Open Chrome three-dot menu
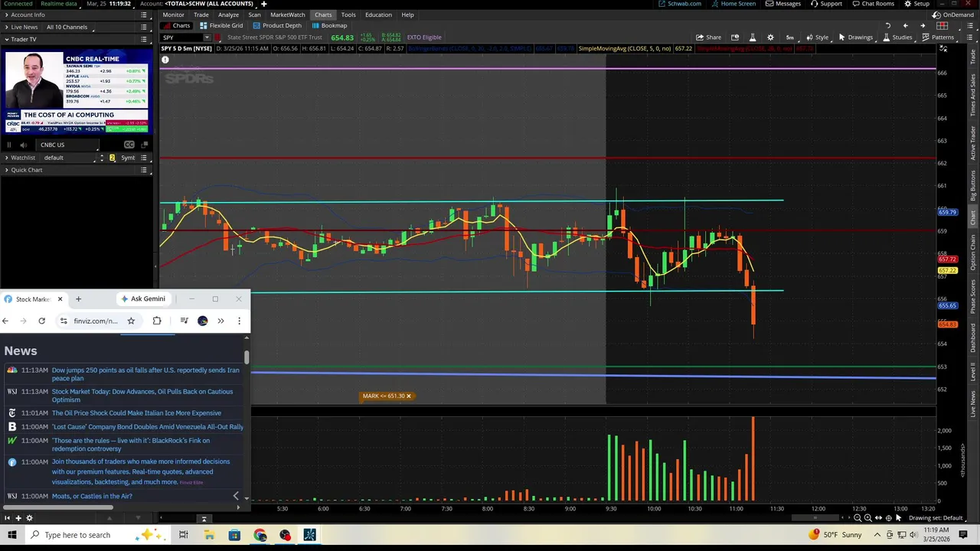 tap(239, 321)
